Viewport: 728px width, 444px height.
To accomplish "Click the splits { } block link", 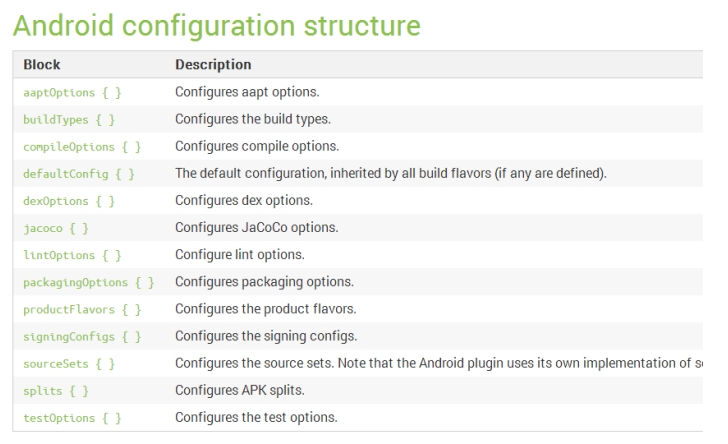I will (55, 390).
